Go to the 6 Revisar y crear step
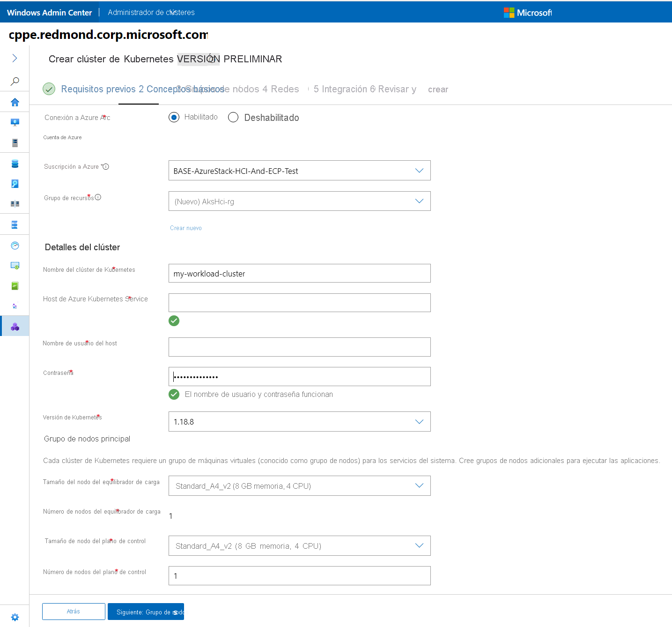 coord(409,89)
